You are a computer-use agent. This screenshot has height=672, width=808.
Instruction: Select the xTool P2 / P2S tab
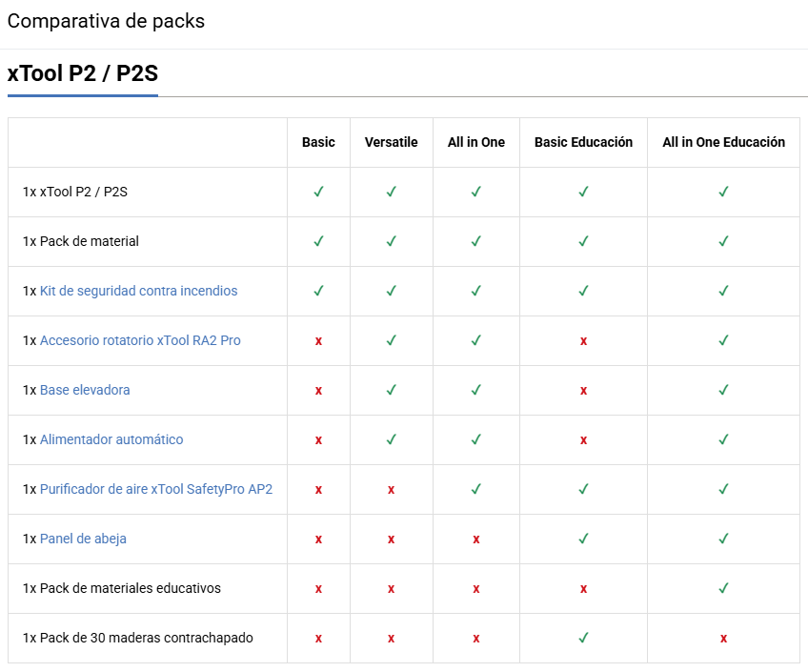83,73
